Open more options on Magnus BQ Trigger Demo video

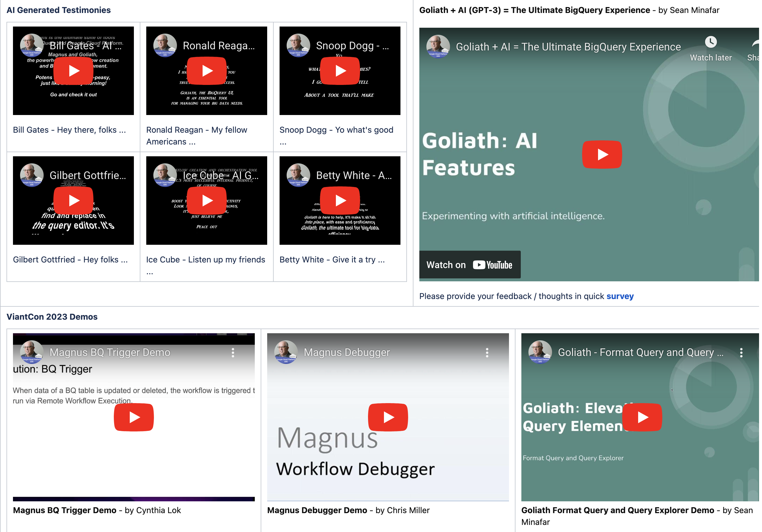point(233,352)
